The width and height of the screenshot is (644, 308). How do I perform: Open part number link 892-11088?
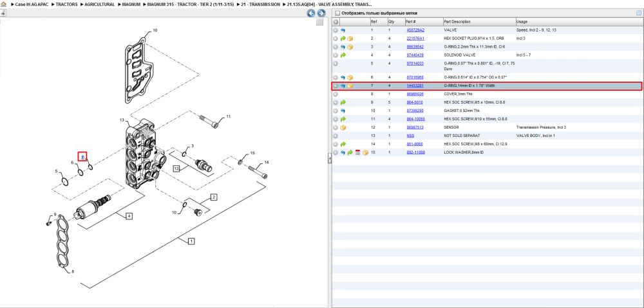pyautogui.click(x=415, y=152)
